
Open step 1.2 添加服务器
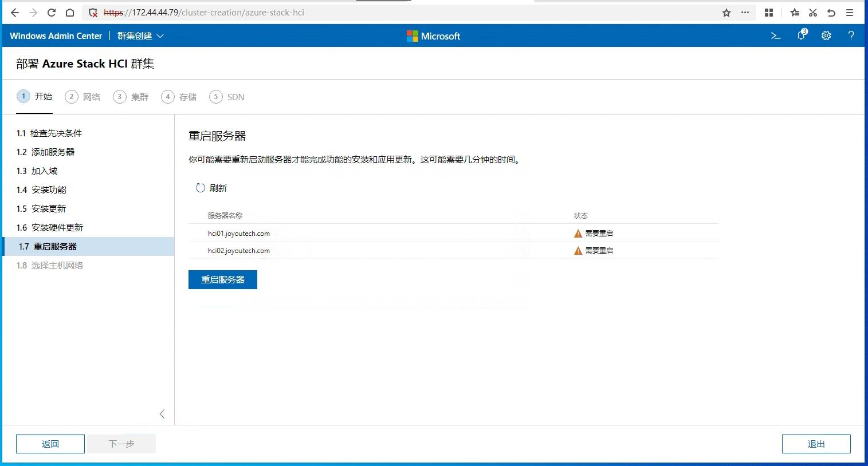[88, 152]
